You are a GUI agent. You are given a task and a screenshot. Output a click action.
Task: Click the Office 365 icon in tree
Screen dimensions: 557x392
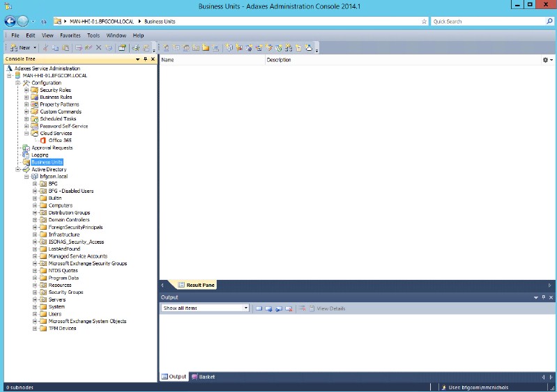click(x=43, y=141)
